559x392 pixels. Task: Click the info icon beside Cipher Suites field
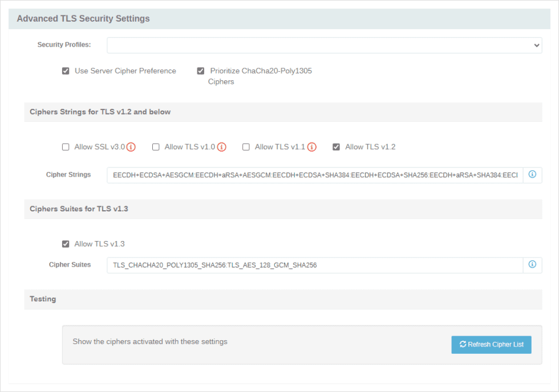[532, 265]
